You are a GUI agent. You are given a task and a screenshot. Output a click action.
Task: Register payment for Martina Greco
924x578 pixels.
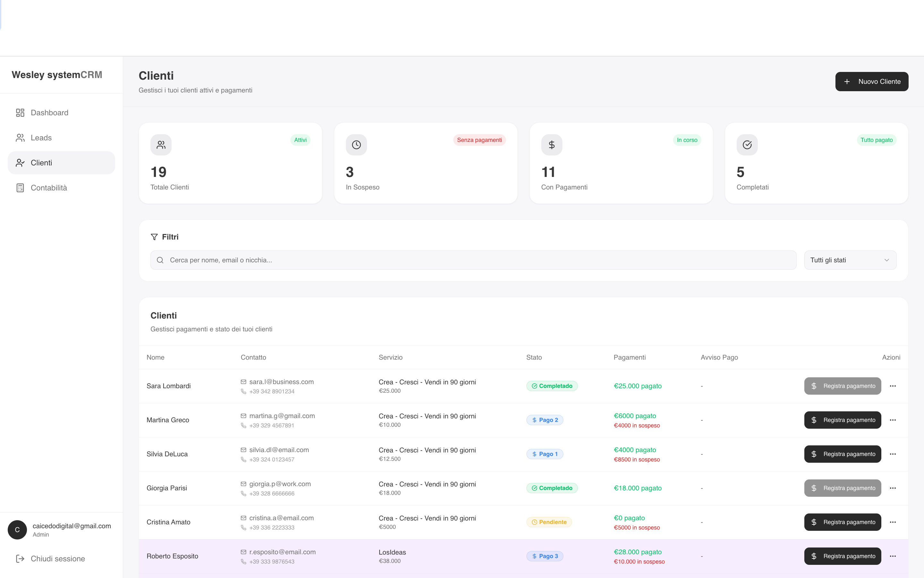[843, 420]
